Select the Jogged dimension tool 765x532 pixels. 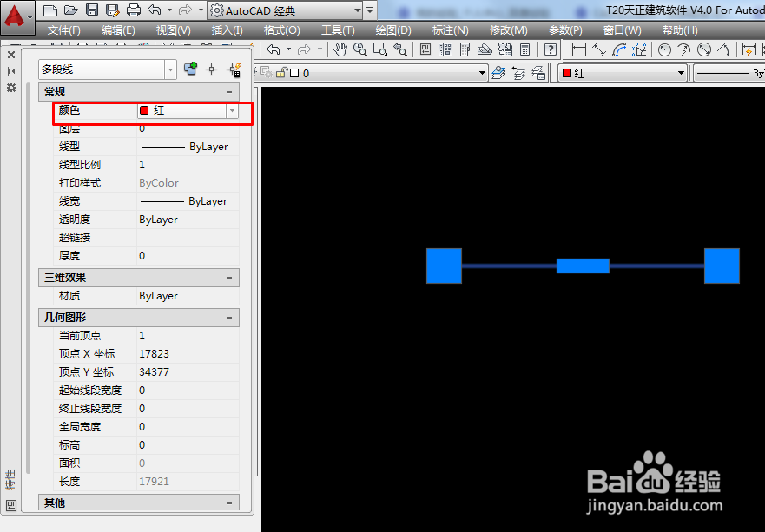click(x=684, y=49)
